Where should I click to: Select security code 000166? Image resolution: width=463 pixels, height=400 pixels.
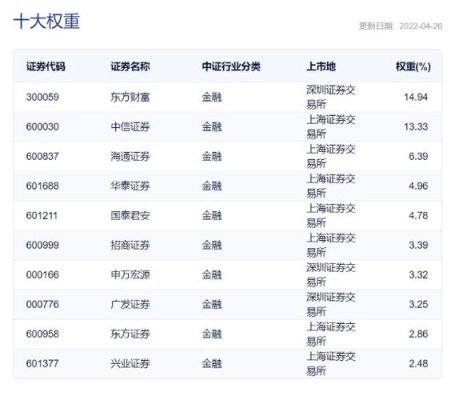click(x=42, y=275)
